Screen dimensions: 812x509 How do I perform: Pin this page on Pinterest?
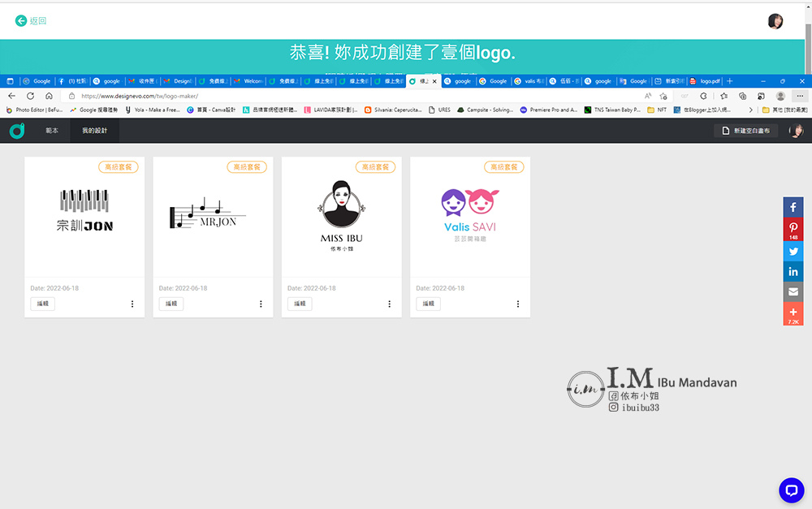tap(793, 229)
